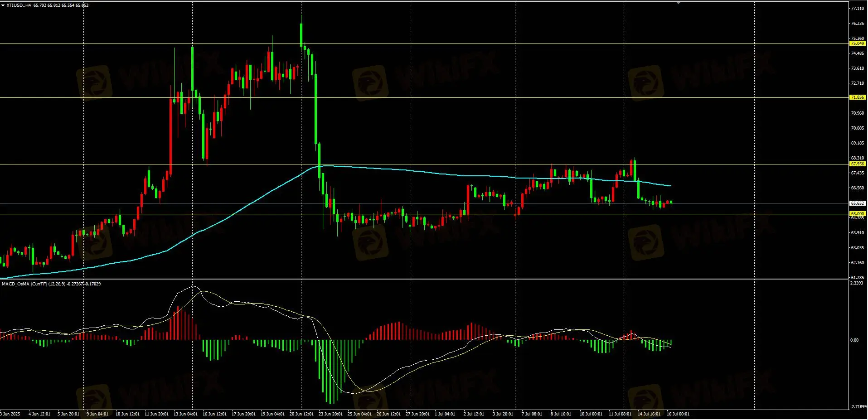The image size is (868, 420).
Task: Click the 62.160 price scale value
Action: (857, 263)
